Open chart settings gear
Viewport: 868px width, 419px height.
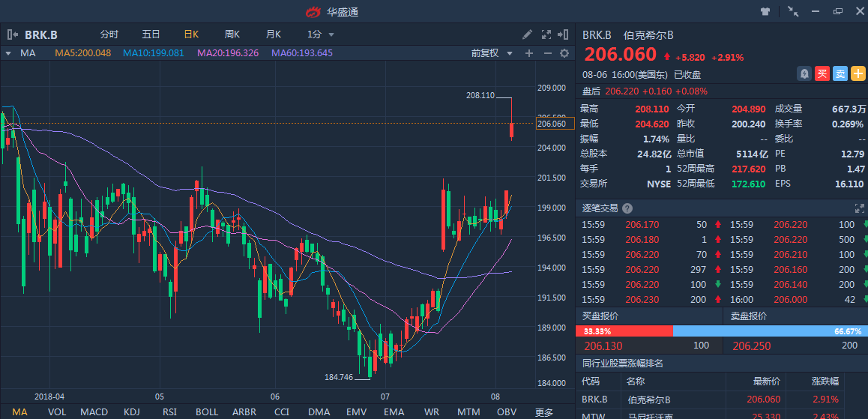(x=564, y=53)
